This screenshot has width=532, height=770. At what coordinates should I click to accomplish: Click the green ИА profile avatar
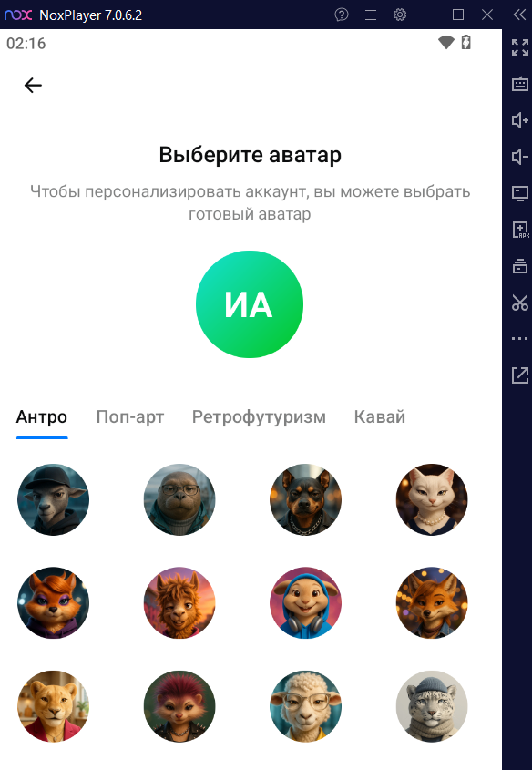click(x=250, y=304)
